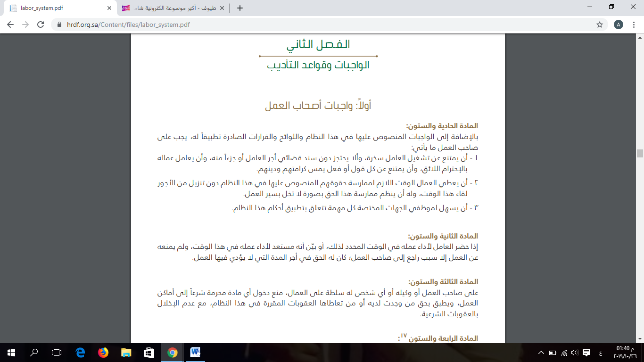Click the vertical scrollbar thumb
This screenshot has height=362, width=644.
[x=640, y=153]
